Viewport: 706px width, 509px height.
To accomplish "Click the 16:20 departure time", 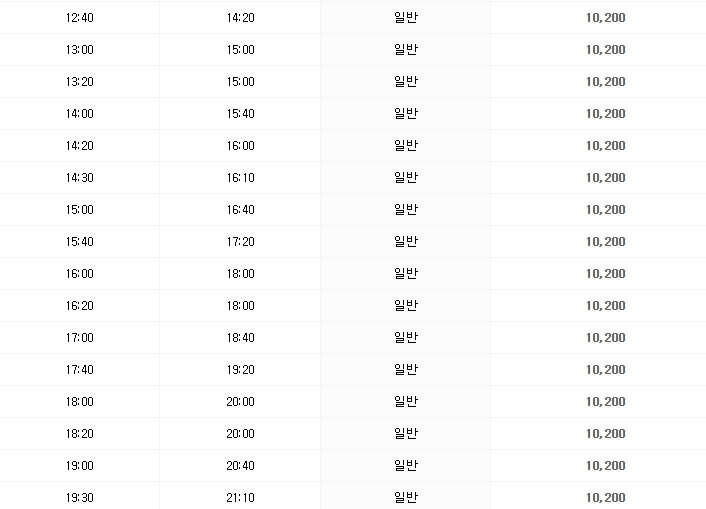I will pyautogui.click(x=79, y=306).
